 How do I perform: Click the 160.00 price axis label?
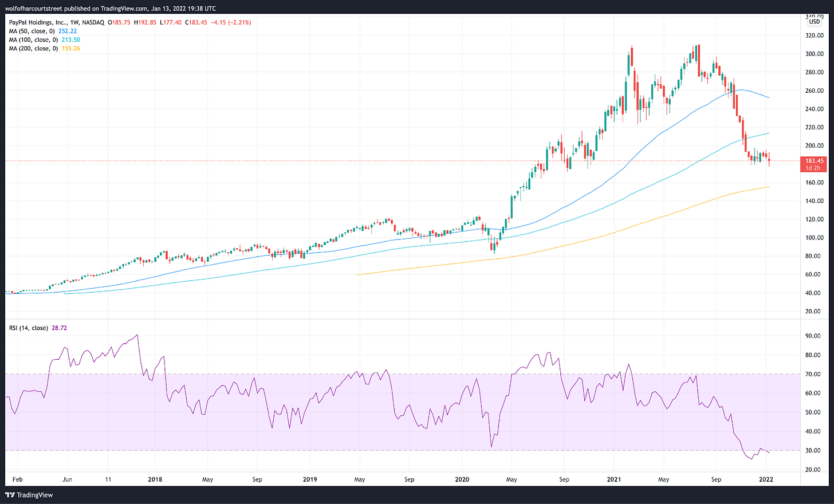(x=814, y=183)
